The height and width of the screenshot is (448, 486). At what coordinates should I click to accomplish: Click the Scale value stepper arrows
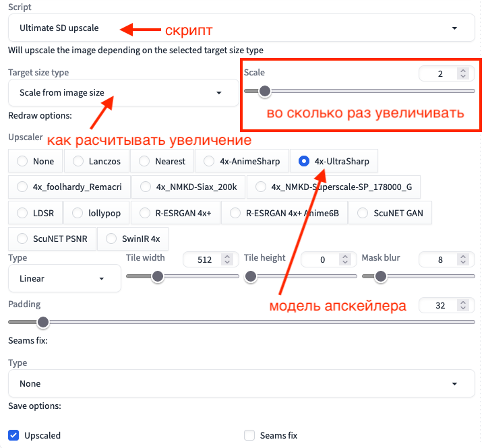tap(462, 73)
